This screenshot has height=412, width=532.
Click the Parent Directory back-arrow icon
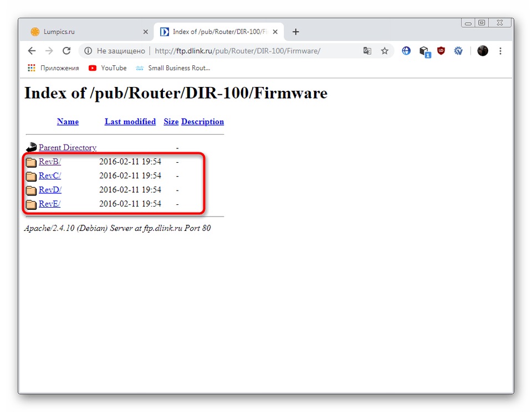pos(31,147)
